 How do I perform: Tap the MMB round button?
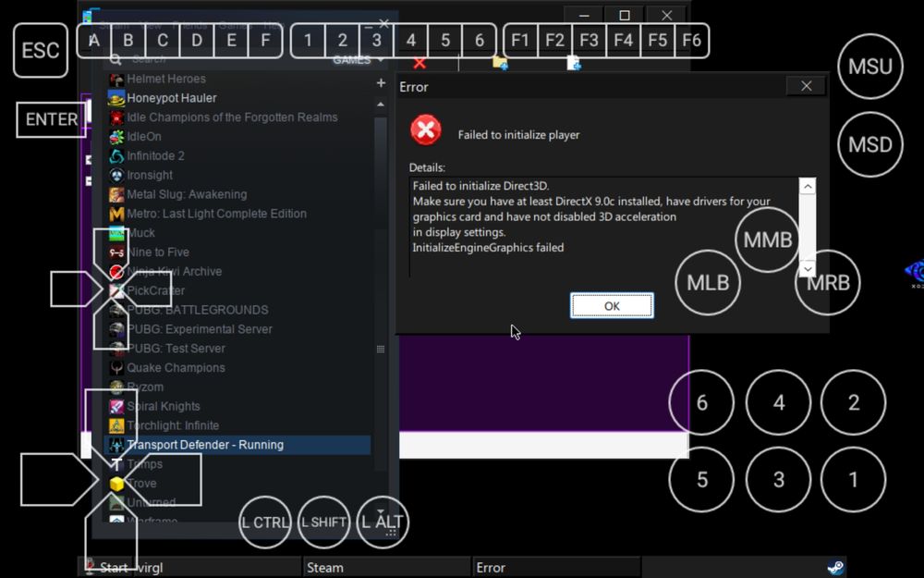tap(768, 240)
